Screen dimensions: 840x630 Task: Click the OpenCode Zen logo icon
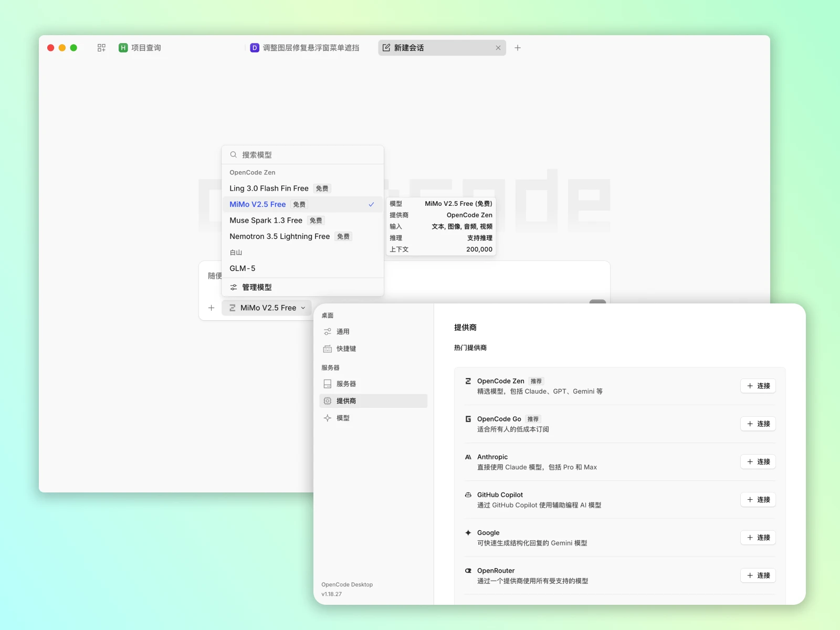[x=468, y=381]
